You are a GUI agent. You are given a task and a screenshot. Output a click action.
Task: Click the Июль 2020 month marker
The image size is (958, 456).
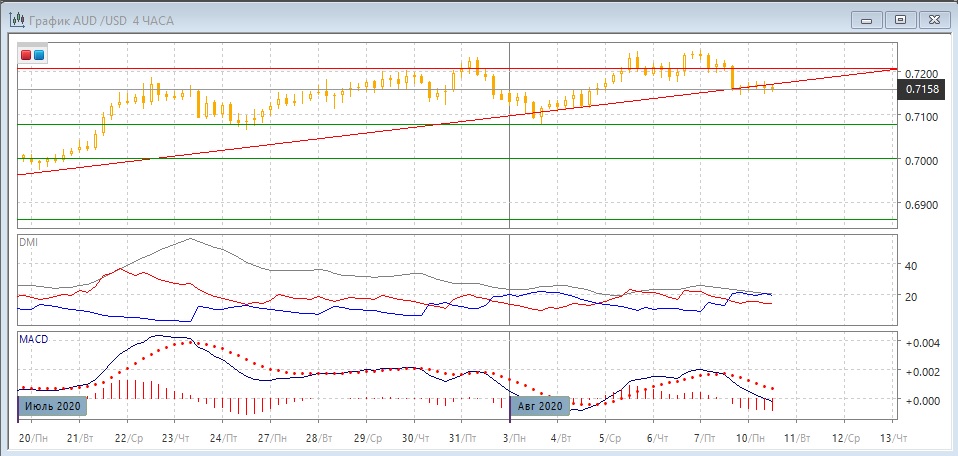[x=52, y=406]
